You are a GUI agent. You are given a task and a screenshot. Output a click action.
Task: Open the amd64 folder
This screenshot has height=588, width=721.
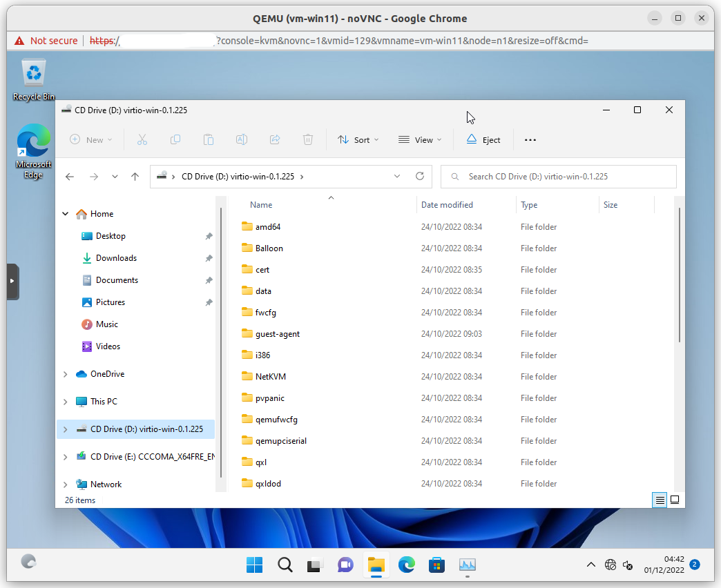268,227
